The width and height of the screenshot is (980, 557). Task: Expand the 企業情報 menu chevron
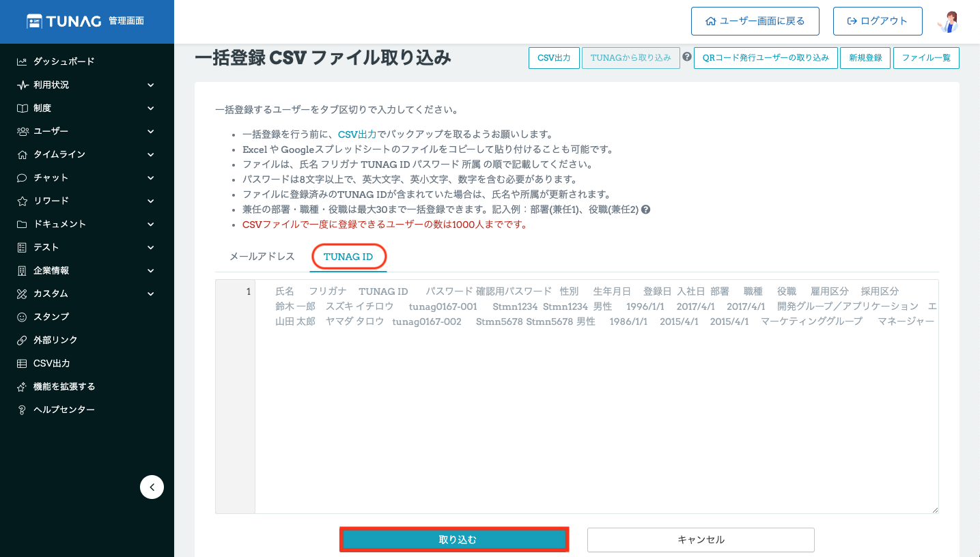(150, 270)
